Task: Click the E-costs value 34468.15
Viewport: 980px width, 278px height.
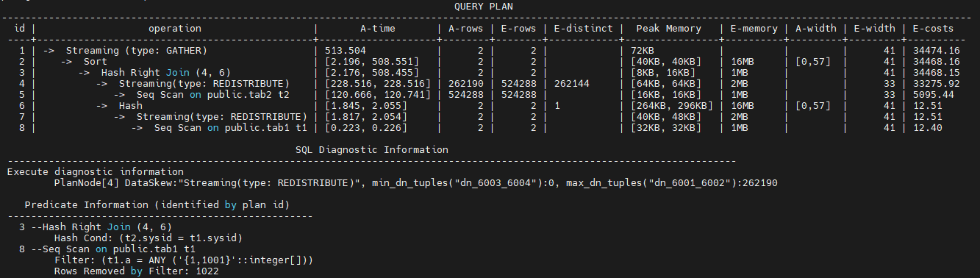Action: tap(936, 73)
